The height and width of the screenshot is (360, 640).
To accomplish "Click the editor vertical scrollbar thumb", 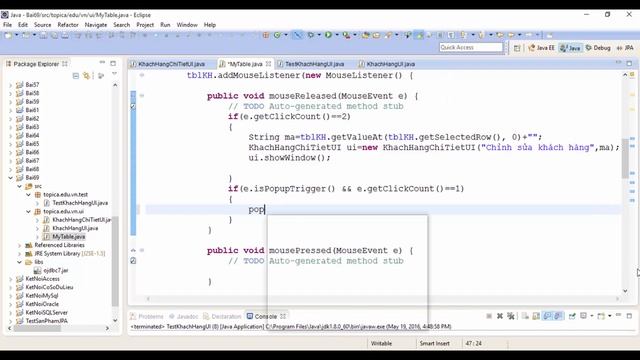I will pos(625,158).
